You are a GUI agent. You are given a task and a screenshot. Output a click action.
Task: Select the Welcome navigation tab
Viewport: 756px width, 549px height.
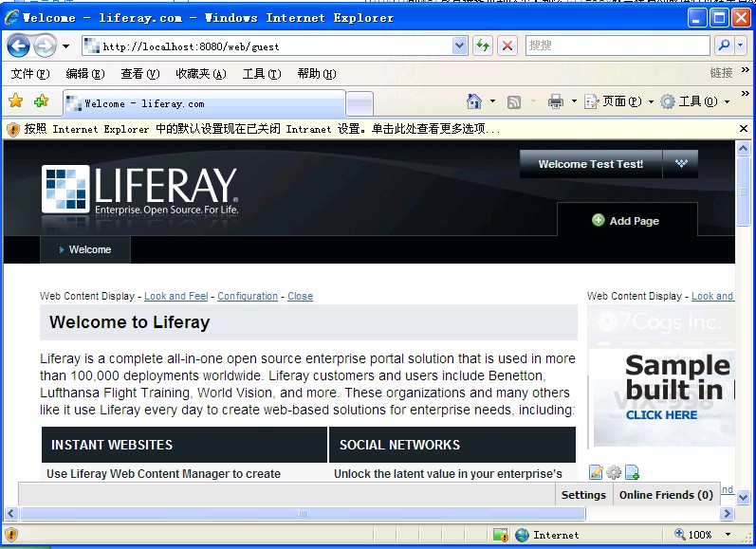84,249
